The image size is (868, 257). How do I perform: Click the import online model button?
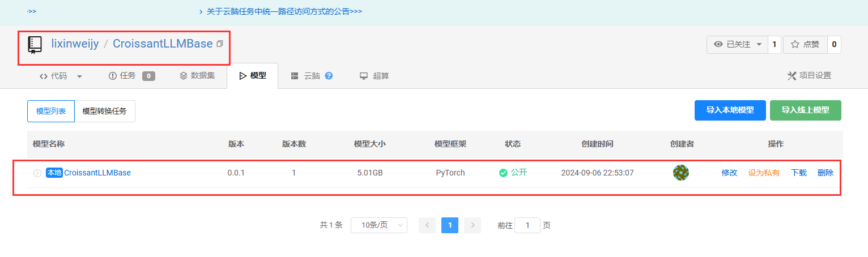(805, 110)
